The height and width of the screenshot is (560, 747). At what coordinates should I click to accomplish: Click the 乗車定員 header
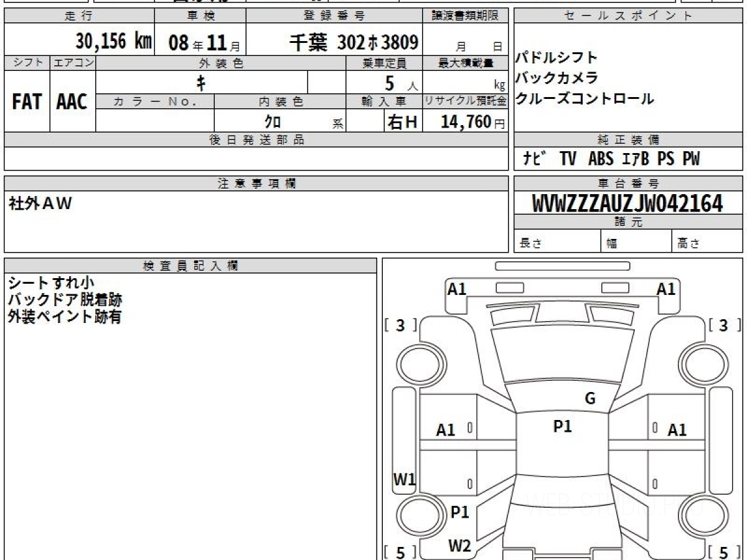(384, 63)
